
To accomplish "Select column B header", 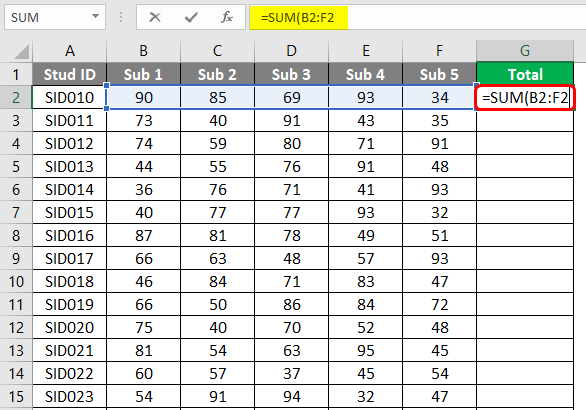I will [144, 51].
